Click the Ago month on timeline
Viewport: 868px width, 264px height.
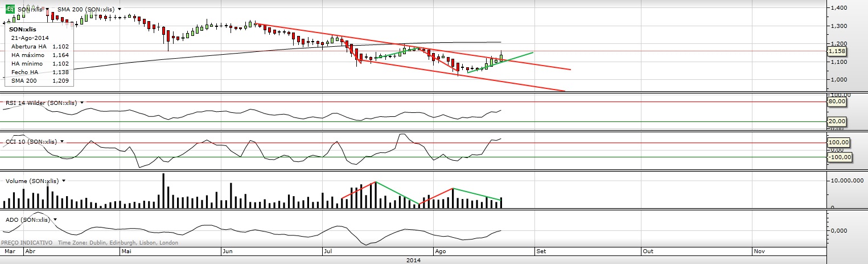[439, 251]
